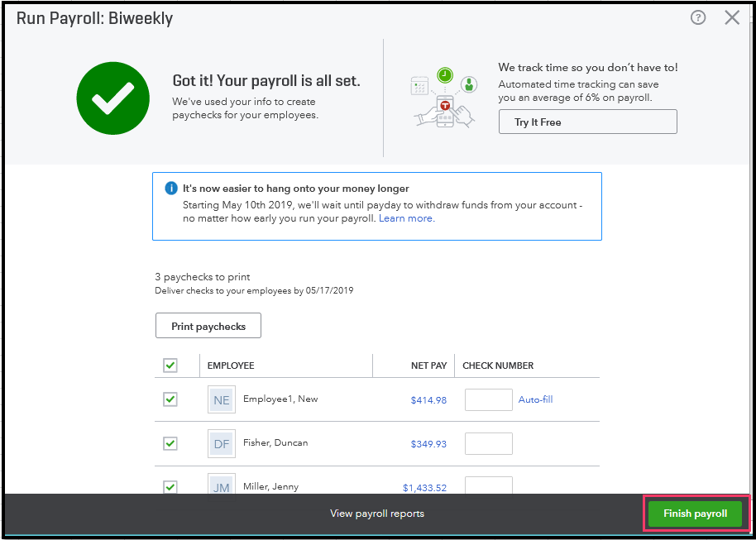The image size is (756, 540).
Task: Uncheck Fisher, Duncan's paycheck row
Action: pyautogui.click(x=170, y=442)
